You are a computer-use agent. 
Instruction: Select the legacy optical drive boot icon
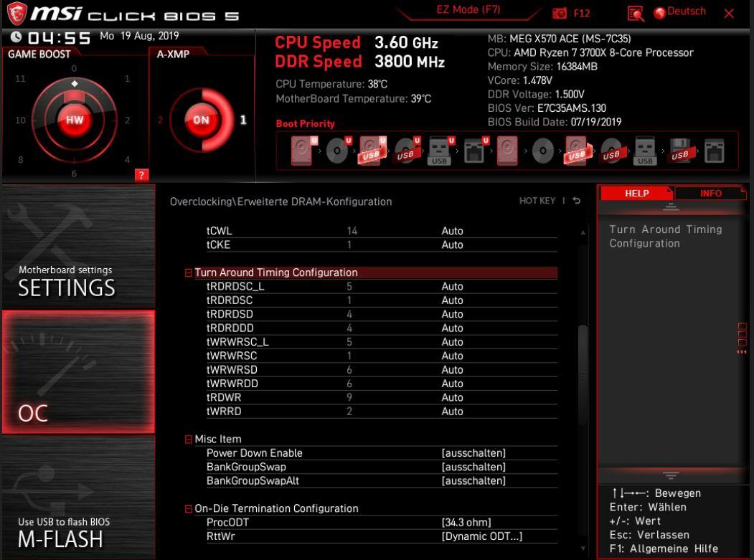click(x=543, y=151)
